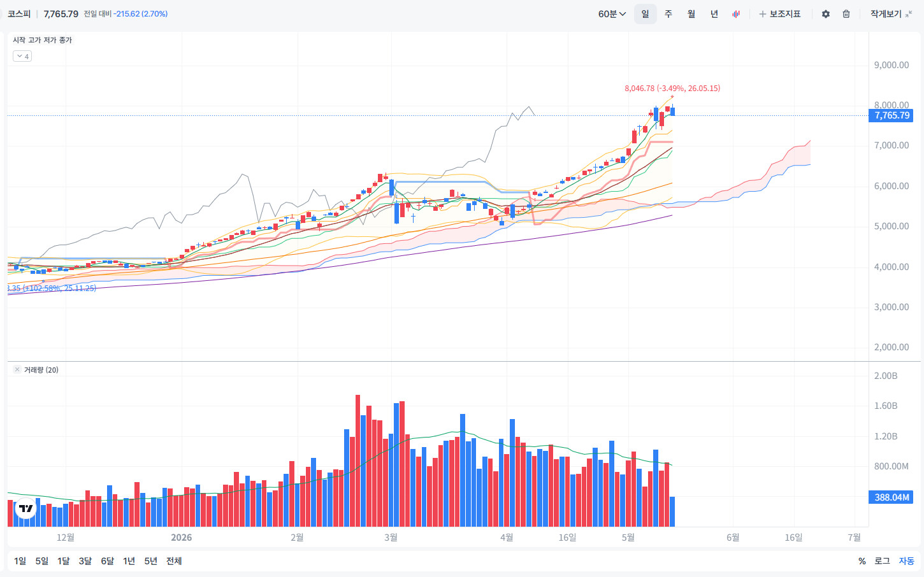Click the header price 7,765.79
Screen dimensions: 924x577
61,14
